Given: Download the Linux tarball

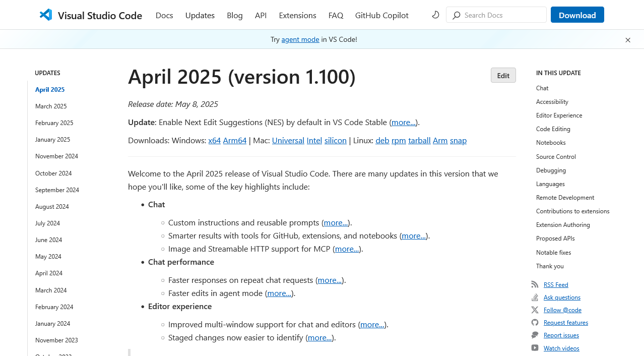Looking at the screenshot, I should pos(419,141).
